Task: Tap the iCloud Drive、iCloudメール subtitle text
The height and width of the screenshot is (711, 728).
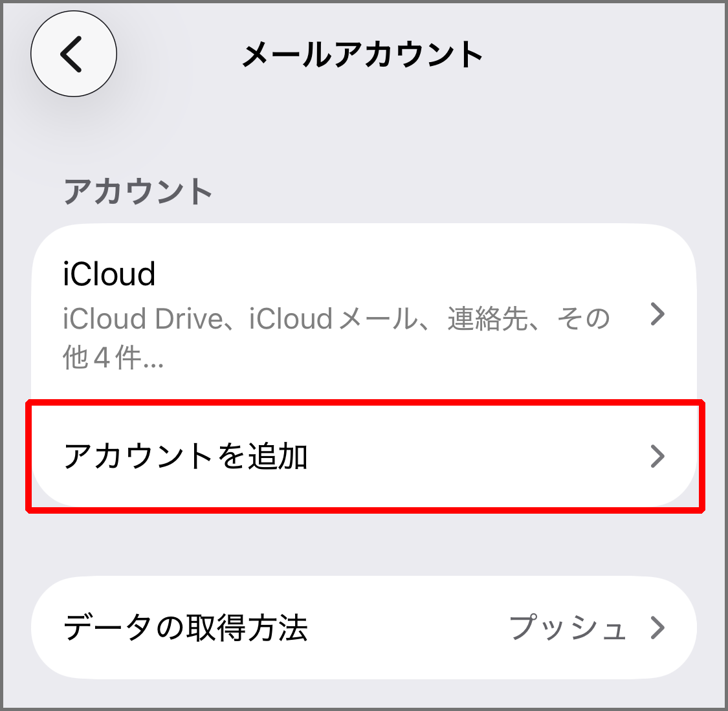Action: pyautogui.click(x=239, y=319)
